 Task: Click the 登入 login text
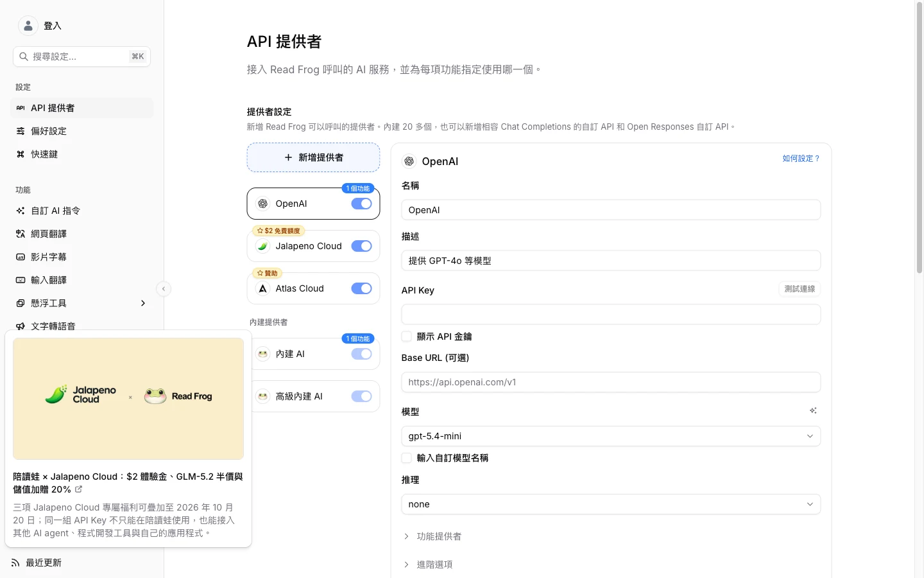[53, 26]
